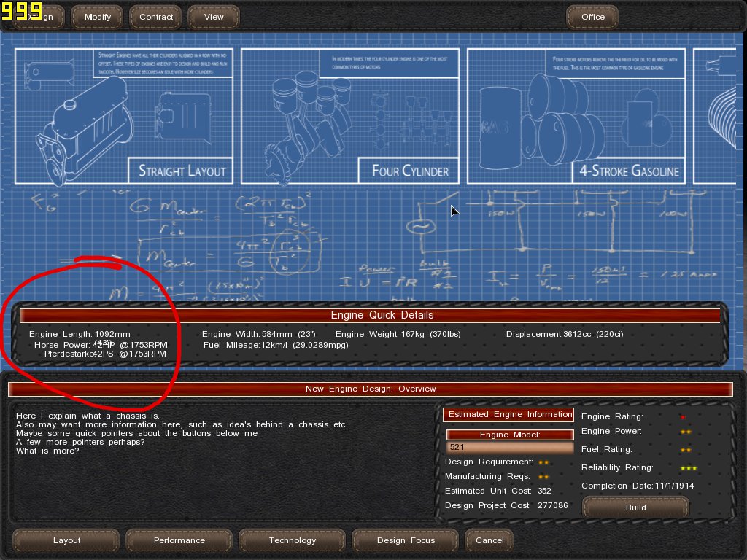Click the Fuel Rating stars
This screenshot has width=747, height=560.
[686, 451]
